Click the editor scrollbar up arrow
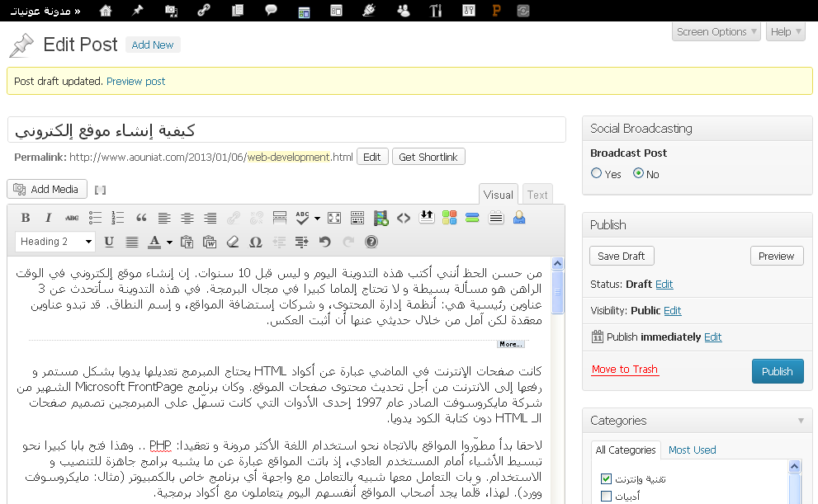The height and width of the screenshot is (504, 818). [x=557, y=264]
